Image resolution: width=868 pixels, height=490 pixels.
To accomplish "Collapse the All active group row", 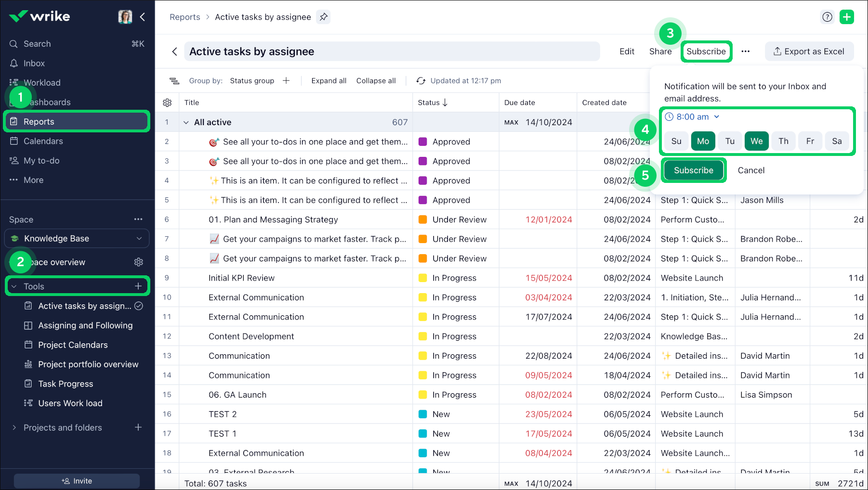I will pos(186,122).
